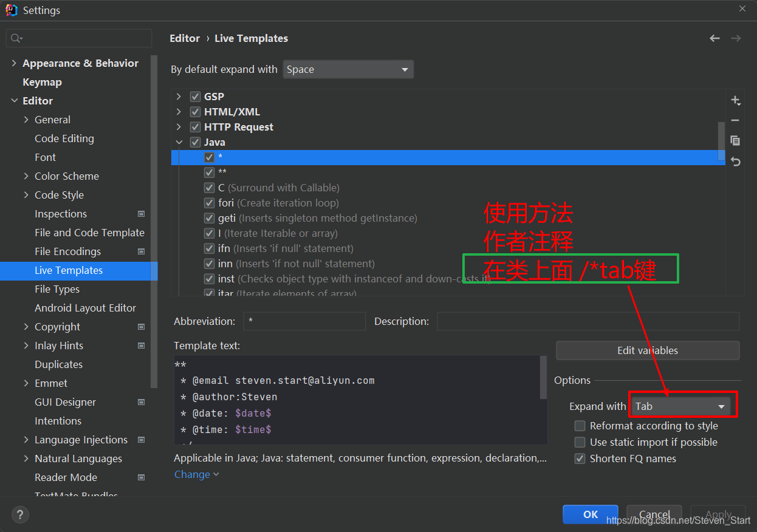Click the Abbreviation input field
The height and width of the screenshot is (532, 757).
304,321
